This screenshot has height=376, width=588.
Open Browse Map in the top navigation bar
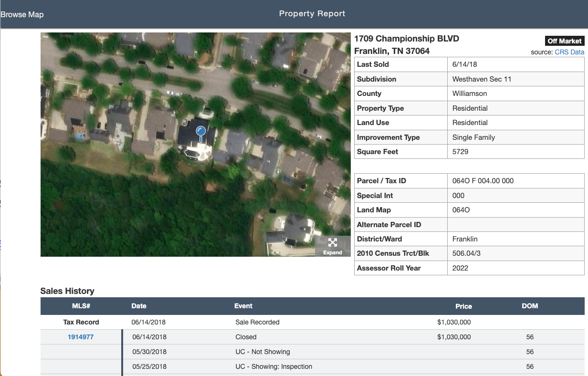[x=22, y=14]
